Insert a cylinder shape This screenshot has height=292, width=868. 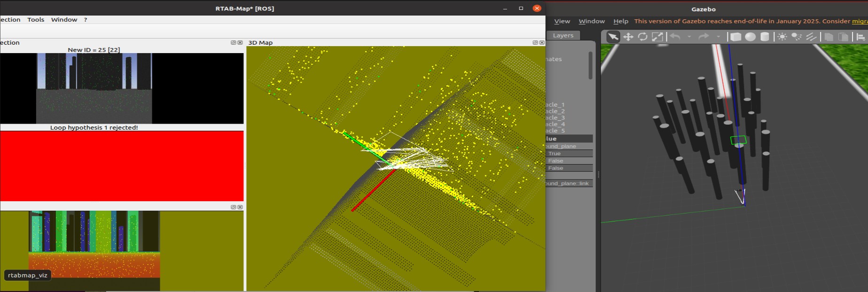point(765,37)
